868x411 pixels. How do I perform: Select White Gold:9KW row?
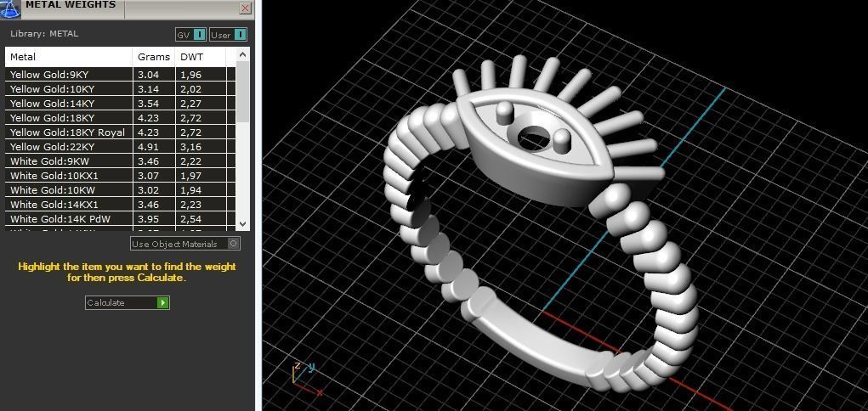click(x=120, y=161)
